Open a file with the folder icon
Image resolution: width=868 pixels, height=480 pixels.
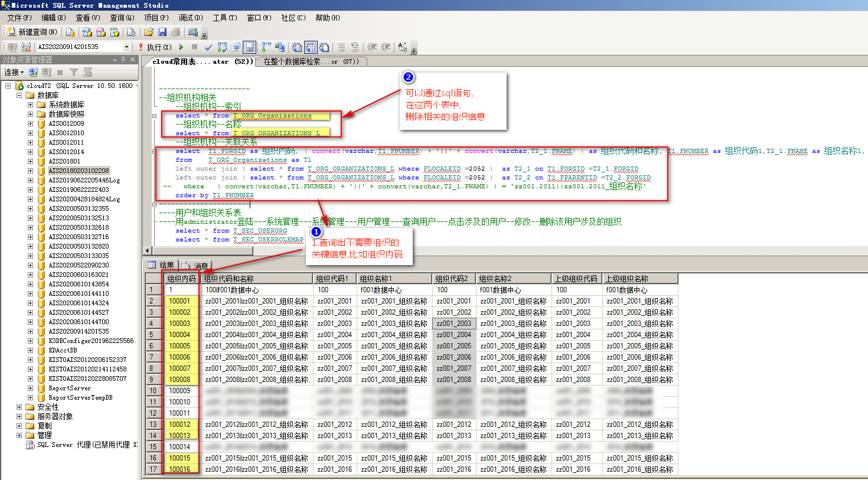(149, 32)
